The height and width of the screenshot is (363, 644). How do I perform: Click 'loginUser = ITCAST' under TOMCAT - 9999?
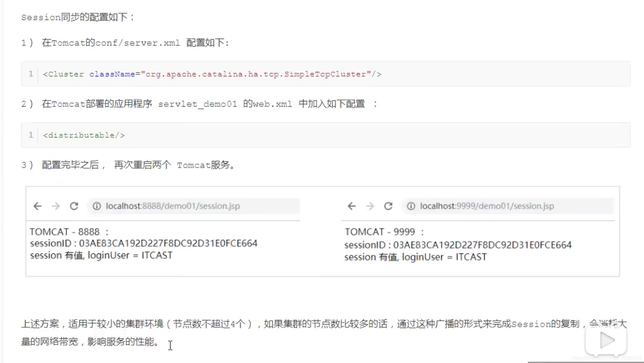point(444,257)
